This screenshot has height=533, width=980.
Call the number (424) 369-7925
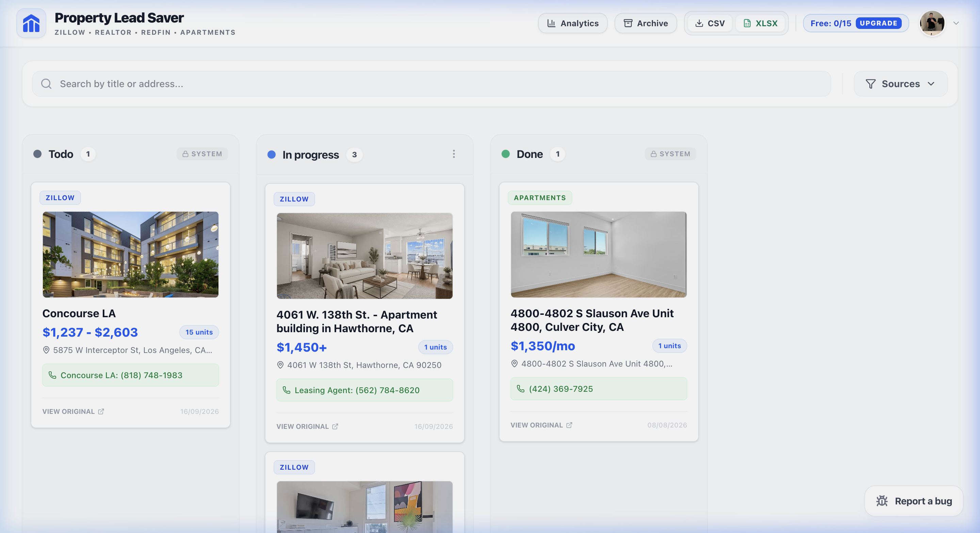pos(599,389)
